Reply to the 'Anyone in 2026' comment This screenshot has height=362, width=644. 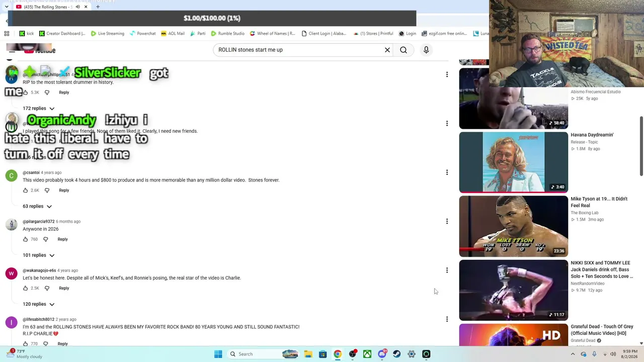pos(62,239)
